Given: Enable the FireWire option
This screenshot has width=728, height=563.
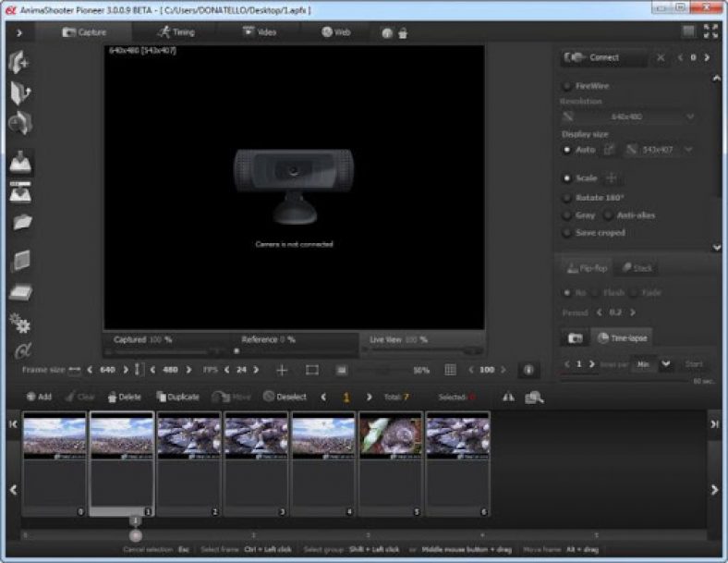Looking at the screenshot, I should click(566, 86).
